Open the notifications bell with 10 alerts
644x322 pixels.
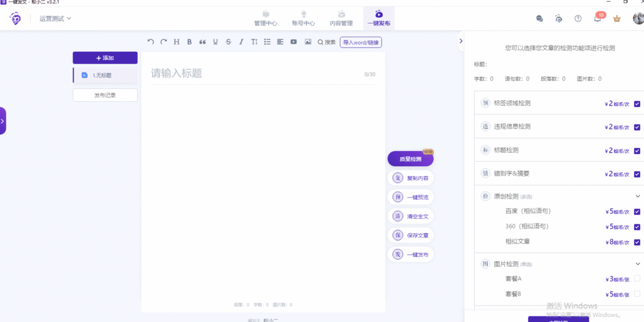point(598,18)
